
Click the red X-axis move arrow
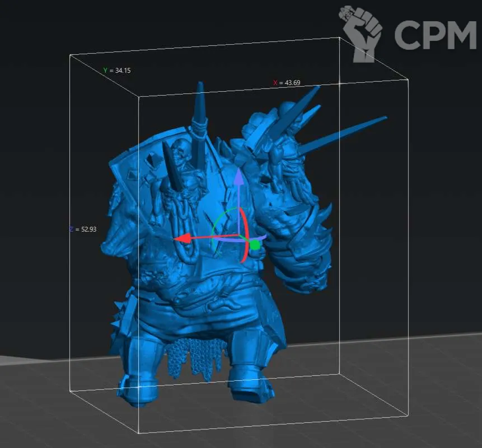click(183, 238)
